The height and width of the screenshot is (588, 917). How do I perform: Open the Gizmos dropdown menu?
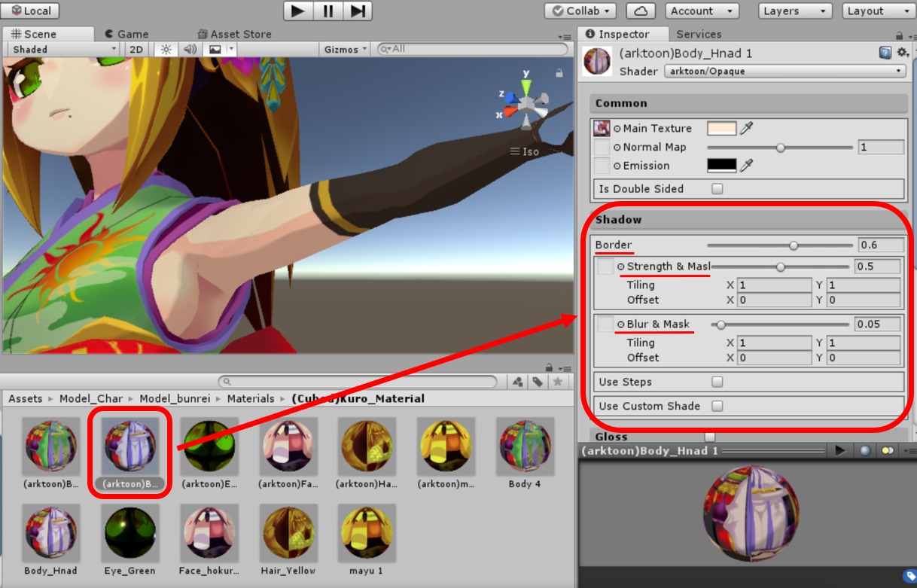coord(346,50)
